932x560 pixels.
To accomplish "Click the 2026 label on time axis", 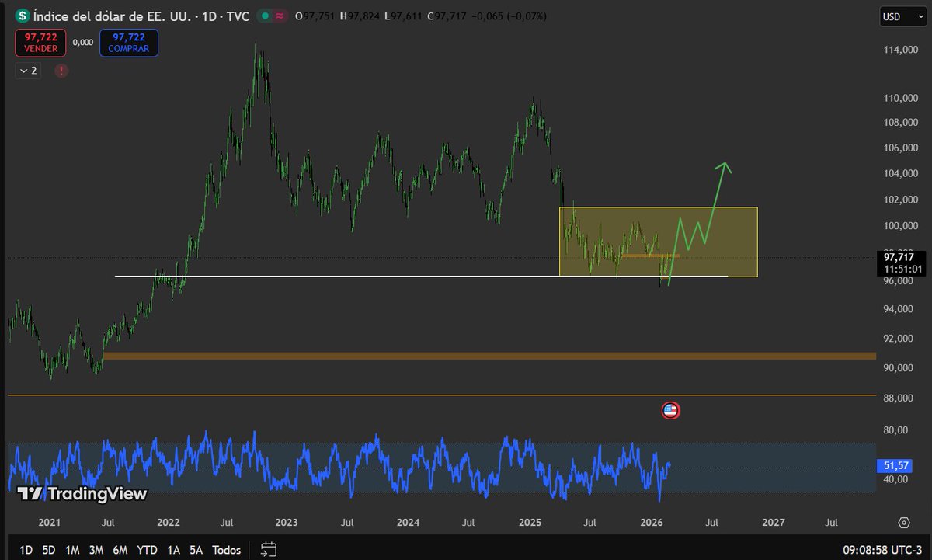I will click(x=652, y=523).
